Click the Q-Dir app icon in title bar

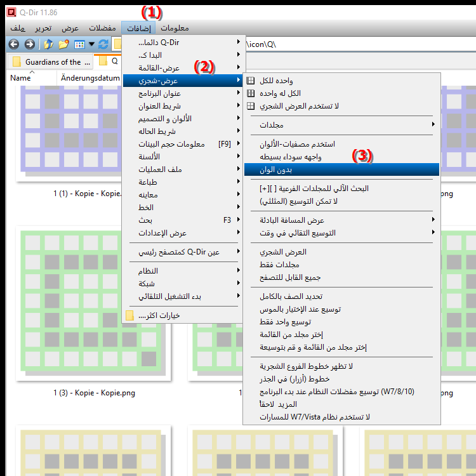[11, 13]
